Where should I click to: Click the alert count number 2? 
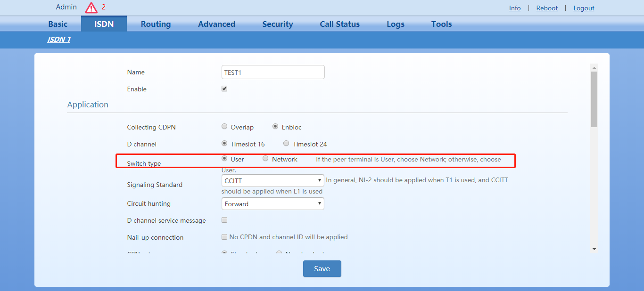(x=104, y=7)
